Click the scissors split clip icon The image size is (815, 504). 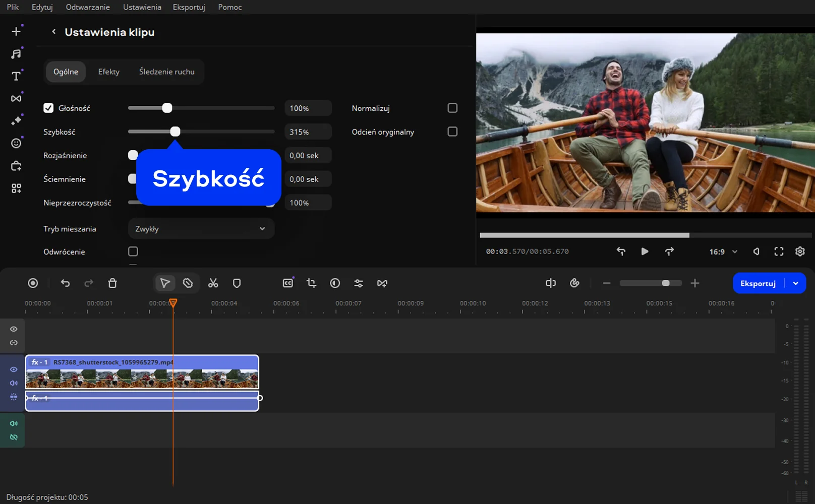pyautogui.click(x=213, y=283)
